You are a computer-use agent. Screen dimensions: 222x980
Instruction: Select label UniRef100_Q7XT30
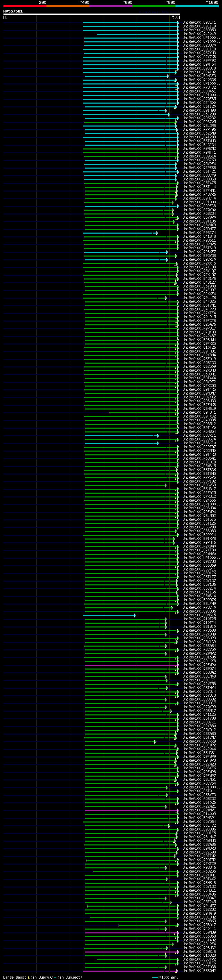click(x=199, y=550)
